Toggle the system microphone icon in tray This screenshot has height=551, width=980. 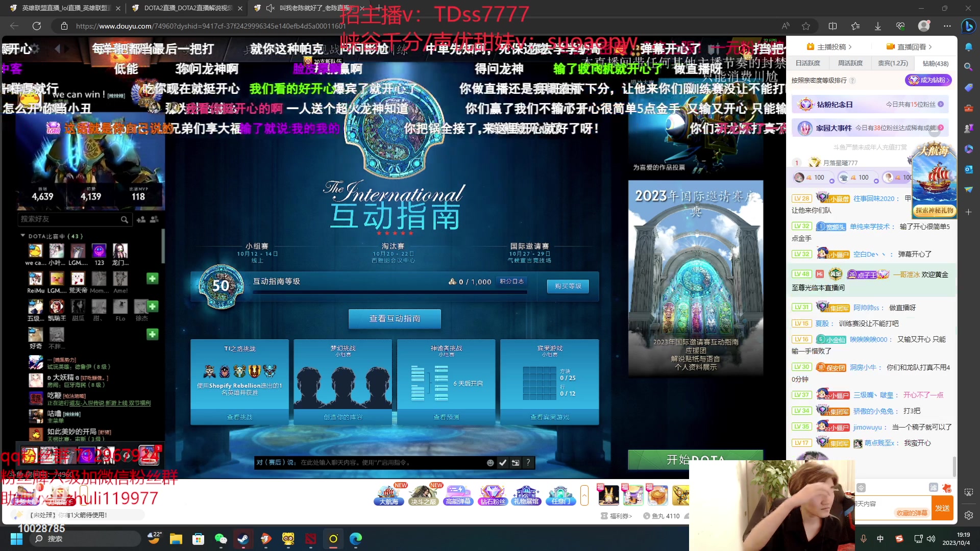click(x=863, y=539)
